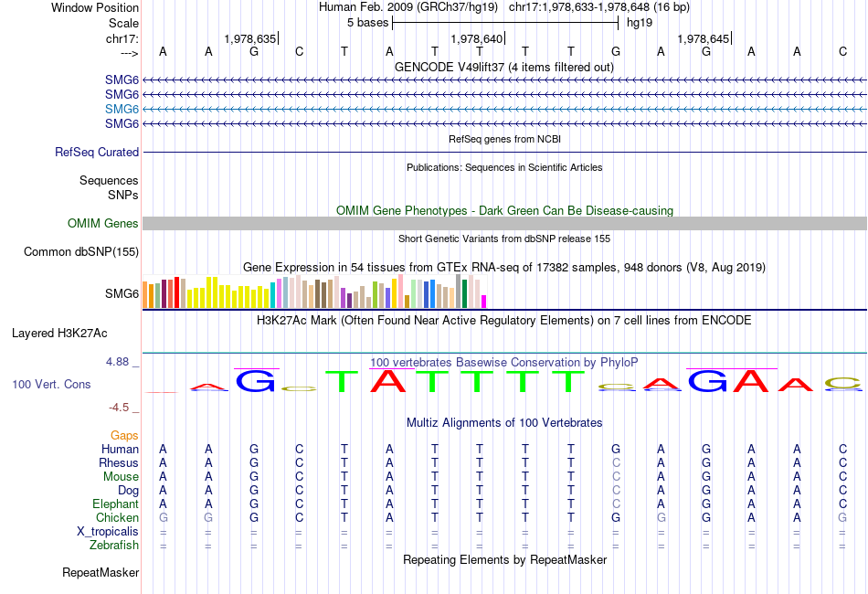Select the Scale track label
The width and height of the screenshot is (868, 594).
coord(123,23)
